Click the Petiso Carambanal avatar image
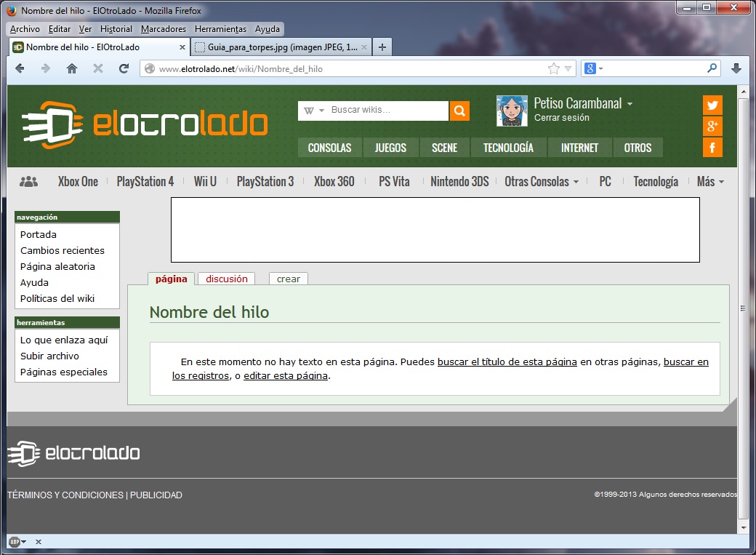756x555 pixels. click(512, 111)
